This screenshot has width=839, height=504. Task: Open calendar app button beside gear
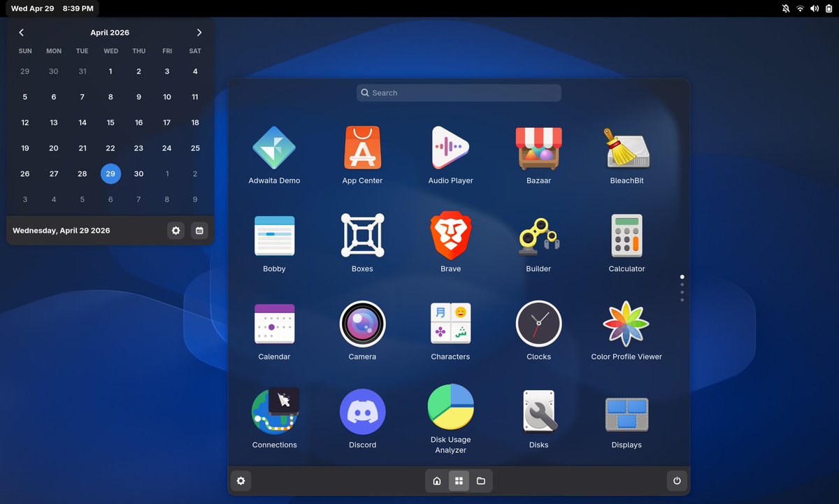200,230
